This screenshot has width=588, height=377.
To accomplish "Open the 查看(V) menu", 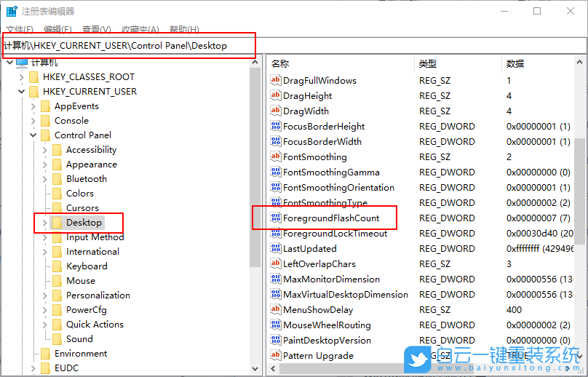I will click(95, 29).
